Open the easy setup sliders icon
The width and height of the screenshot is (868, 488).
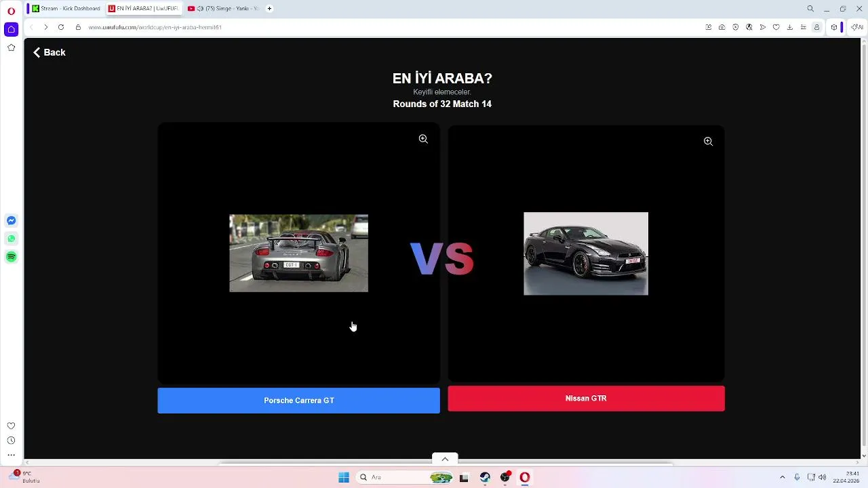pyautogui.click(x=804, y=27)
